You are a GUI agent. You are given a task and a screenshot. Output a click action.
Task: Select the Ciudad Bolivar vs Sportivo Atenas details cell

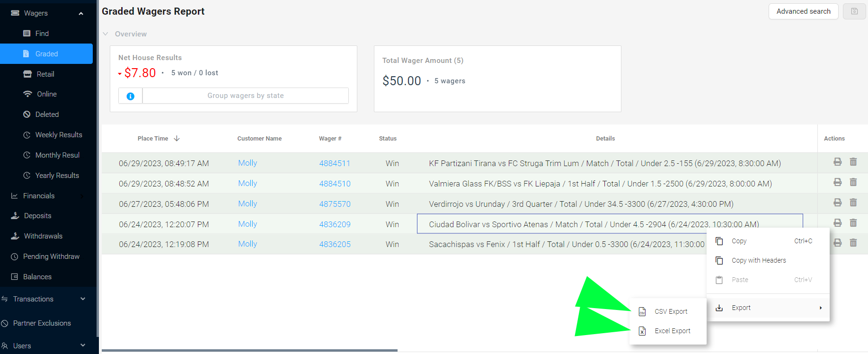click(x=610, y=224)
